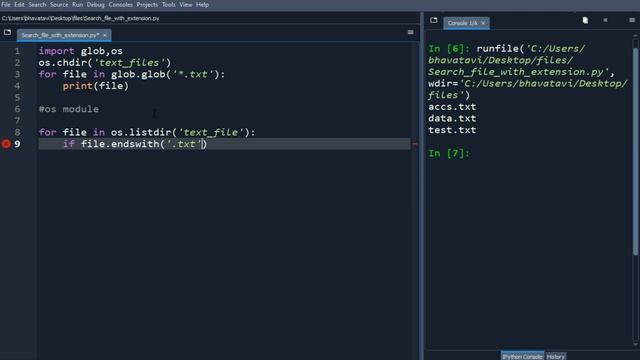
Task: Open the Projects menu
Action: [147, 5]
